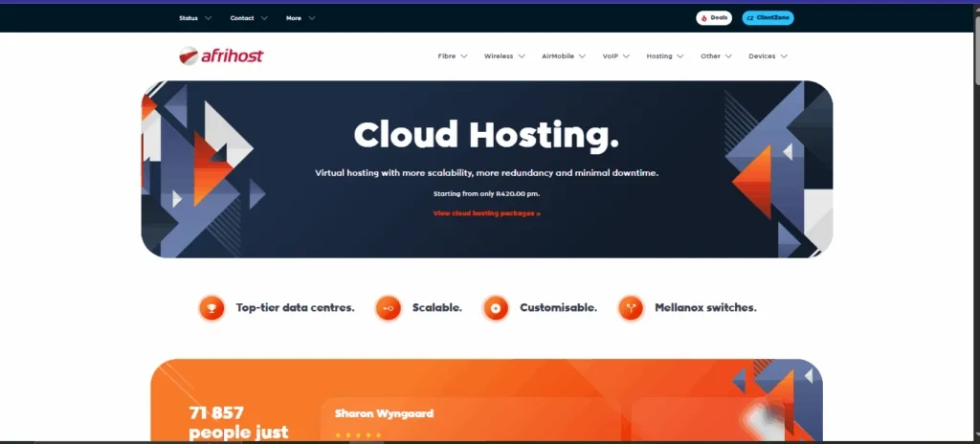Click the Starting from only R420.00 pm text
The height and width of the screenshot is (444, 980).
click(486, 194)
